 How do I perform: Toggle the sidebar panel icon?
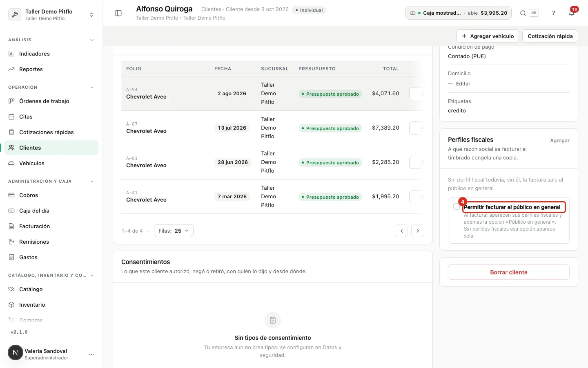(x=118, y=13)
